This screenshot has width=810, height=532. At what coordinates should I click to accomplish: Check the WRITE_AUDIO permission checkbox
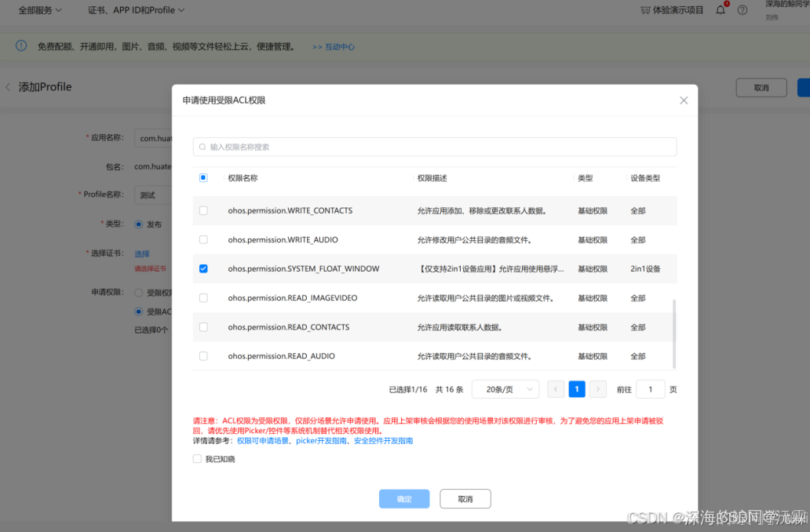203,239
